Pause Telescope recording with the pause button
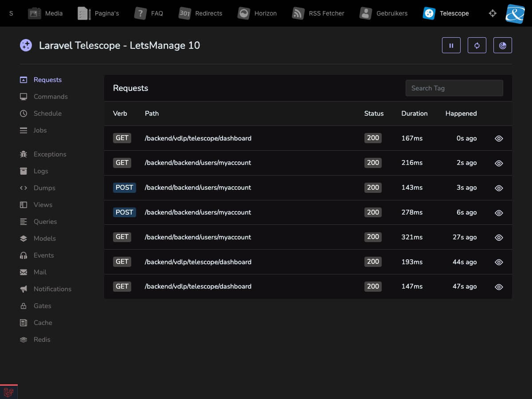Screen dimensions: 532x399 (451, 45)
